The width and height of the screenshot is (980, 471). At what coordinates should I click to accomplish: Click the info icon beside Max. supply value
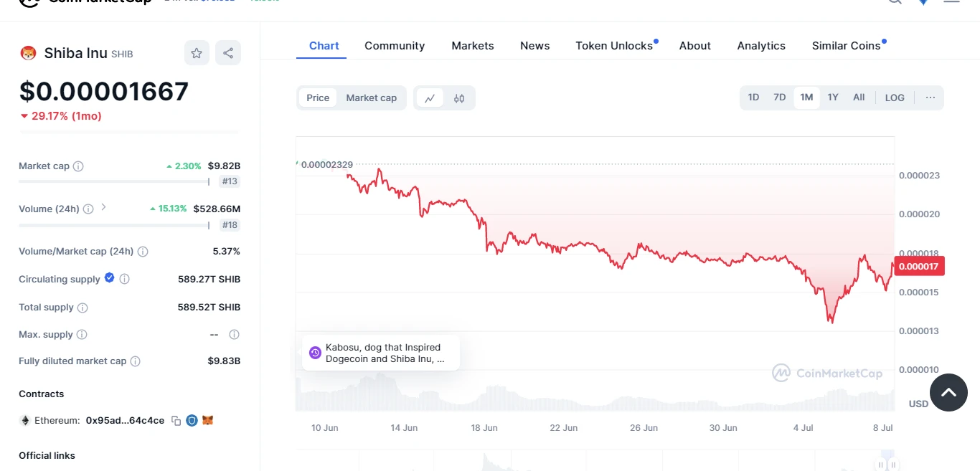[234, 335]
